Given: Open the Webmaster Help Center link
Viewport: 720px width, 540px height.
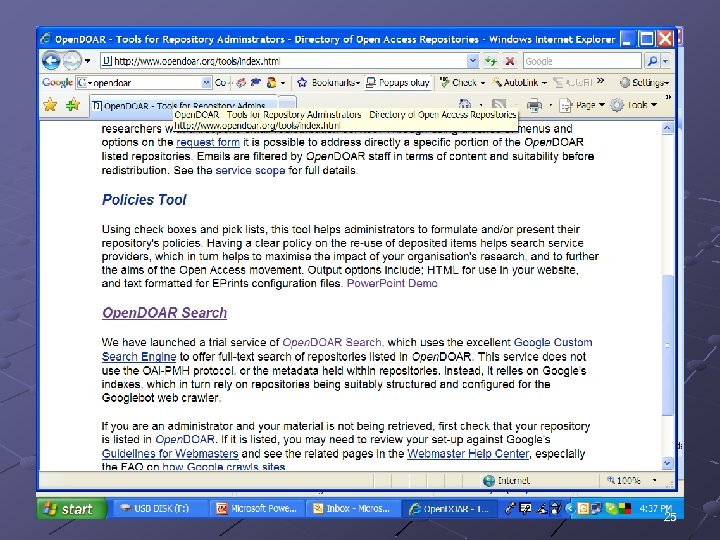Looking at the screenshot, I should (468, 454).
